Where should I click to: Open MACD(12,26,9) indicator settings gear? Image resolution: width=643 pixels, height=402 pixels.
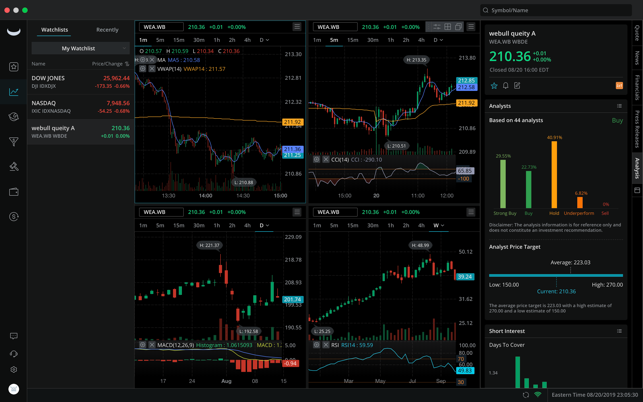[142, 345]
